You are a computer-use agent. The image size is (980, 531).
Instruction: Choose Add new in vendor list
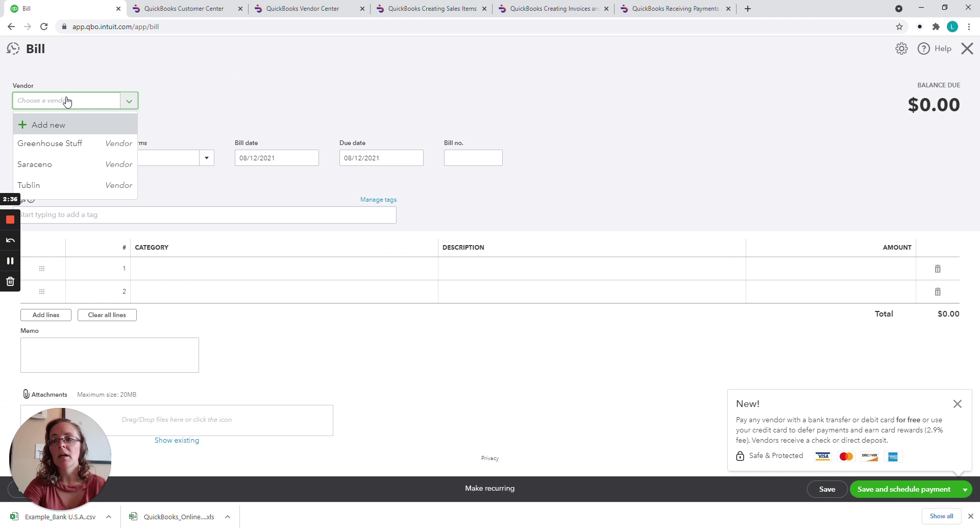(x=48, y=125)
